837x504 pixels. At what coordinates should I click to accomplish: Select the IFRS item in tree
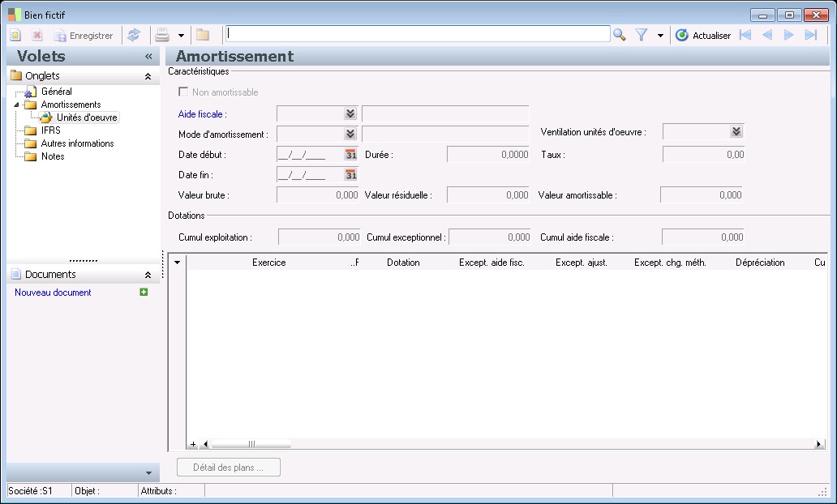(x=50, y=130)
